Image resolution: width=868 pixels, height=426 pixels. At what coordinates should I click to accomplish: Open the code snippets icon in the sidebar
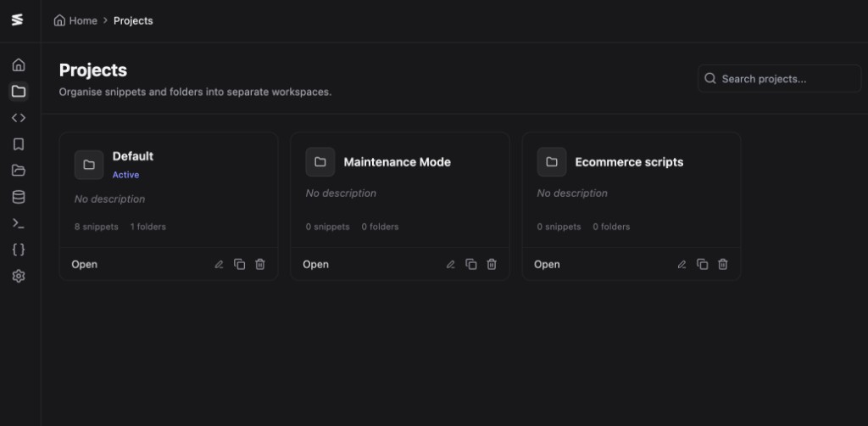pos(19,117)
